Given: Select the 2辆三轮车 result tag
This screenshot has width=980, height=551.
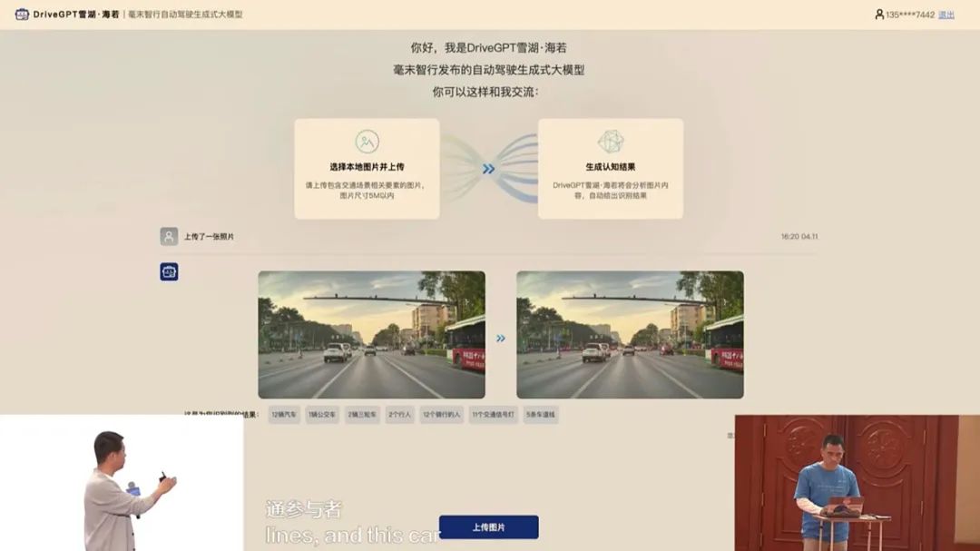Looking at the screenshot, I should point(362,415).
